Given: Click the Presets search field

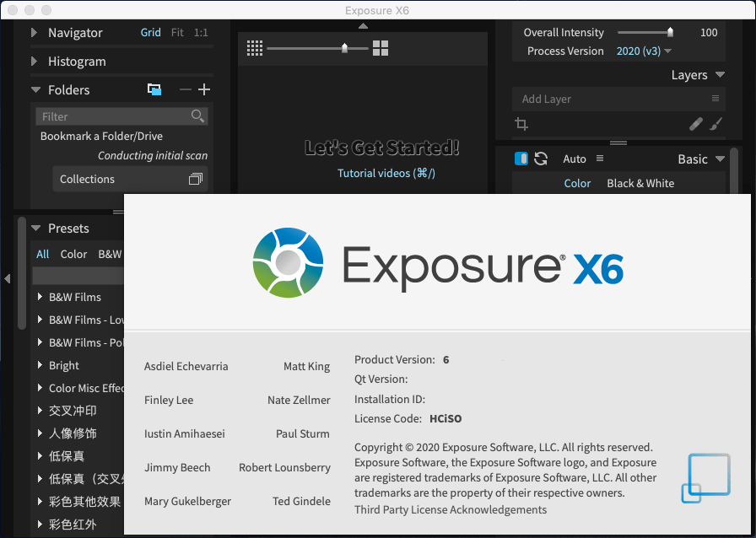Looking at the screenshot, I should pos(78,276).
